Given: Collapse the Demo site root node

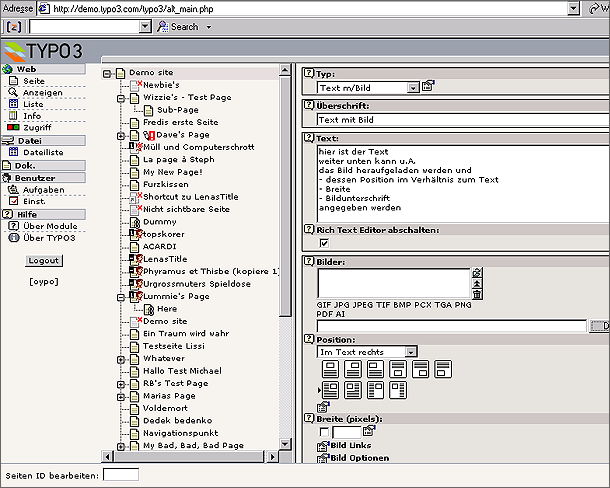Looking at the screenshot, I should [107, 74].
